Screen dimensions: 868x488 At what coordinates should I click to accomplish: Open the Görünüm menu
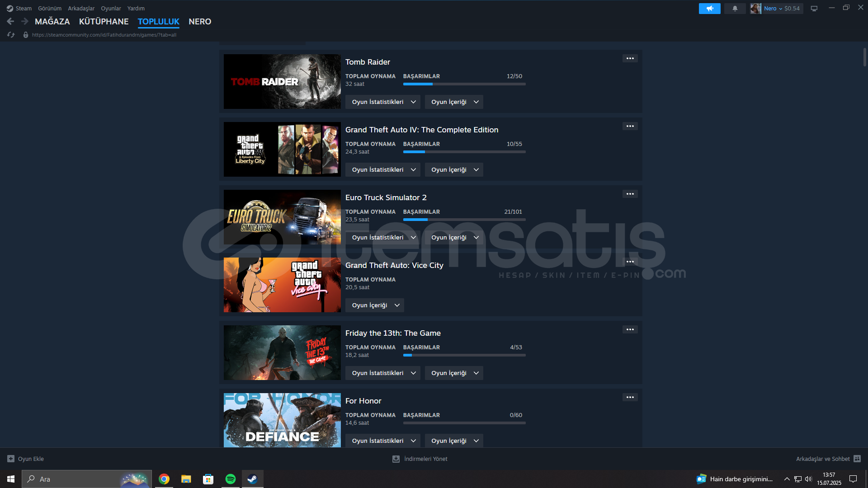pos(50,8)
